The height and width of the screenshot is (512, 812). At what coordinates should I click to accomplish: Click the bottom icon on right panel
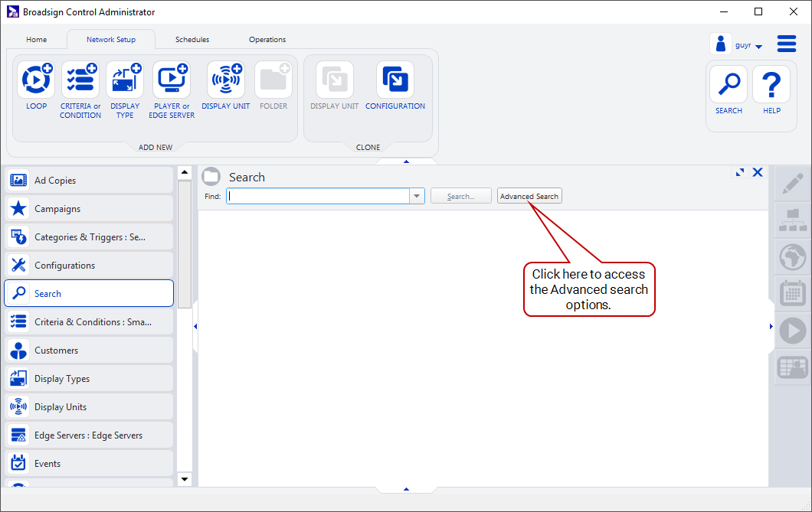792,367
